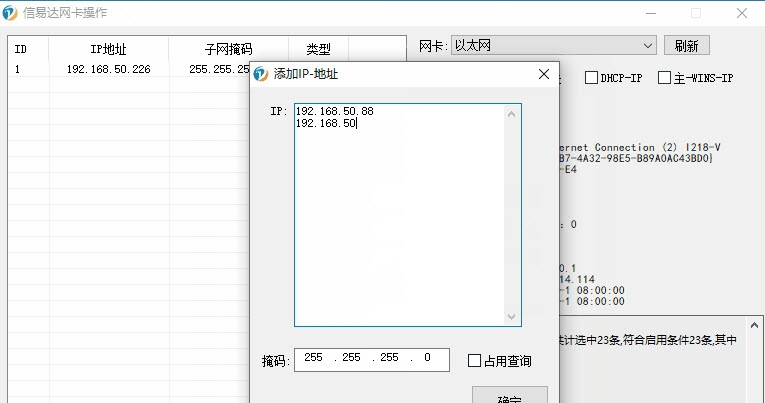Minimize the 信易达网卡操作 window
This screenshot has height=403, width=765.
[651, 13]
